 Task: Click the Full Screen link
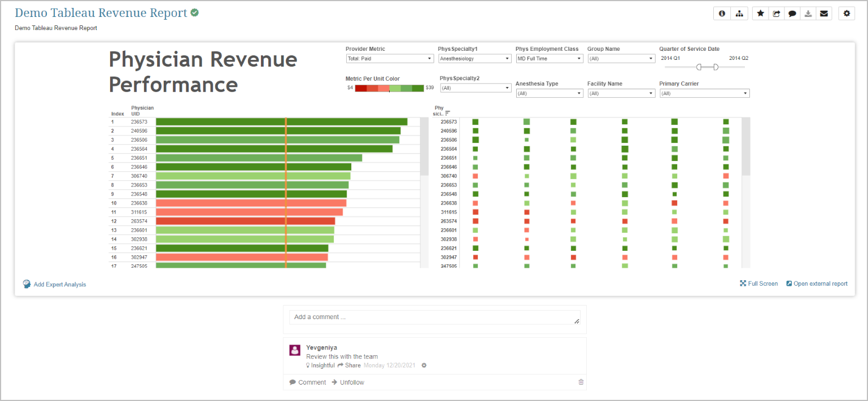(x=759, y=284)
